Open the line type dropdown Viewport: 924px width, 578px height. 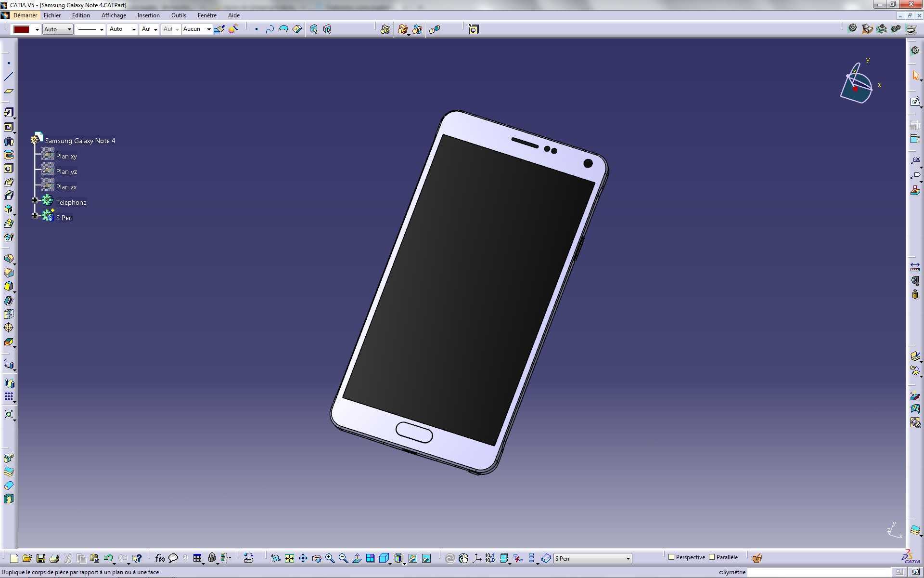(90, 29)
